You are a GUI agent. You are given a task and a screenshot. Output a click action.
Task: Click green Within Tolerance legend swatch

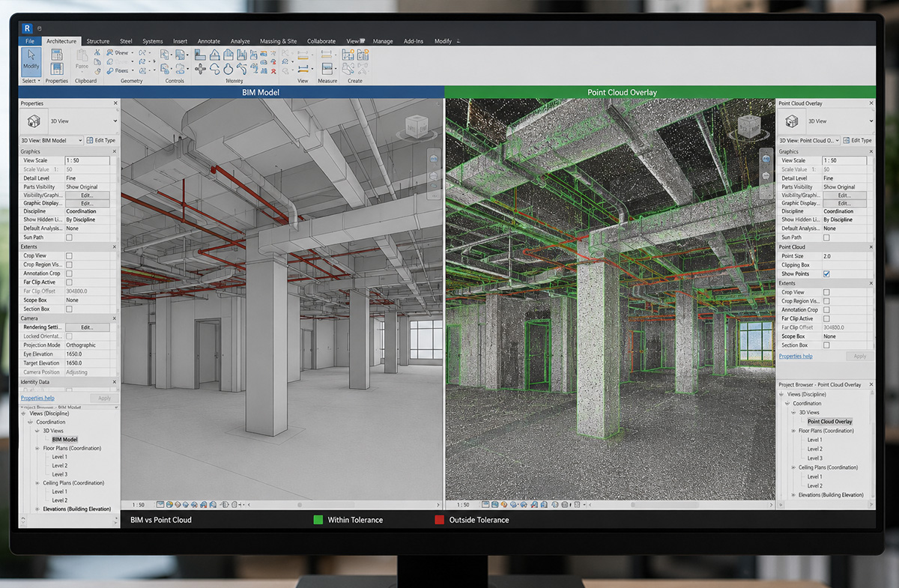[318, 519]
